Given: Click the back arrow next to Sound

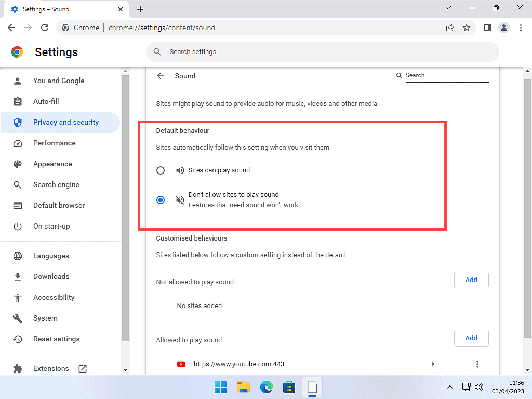Looking at the screenshot, I should tap(161, 76).
